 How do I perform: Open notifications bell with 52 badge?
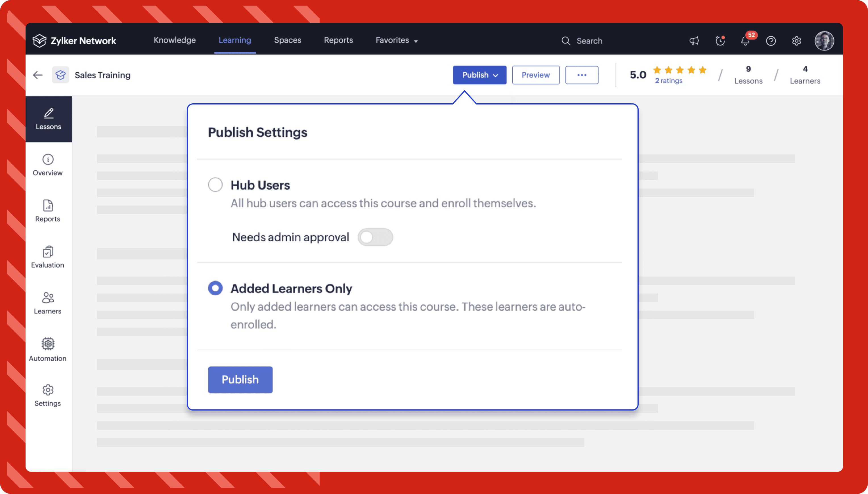point(746,41)
